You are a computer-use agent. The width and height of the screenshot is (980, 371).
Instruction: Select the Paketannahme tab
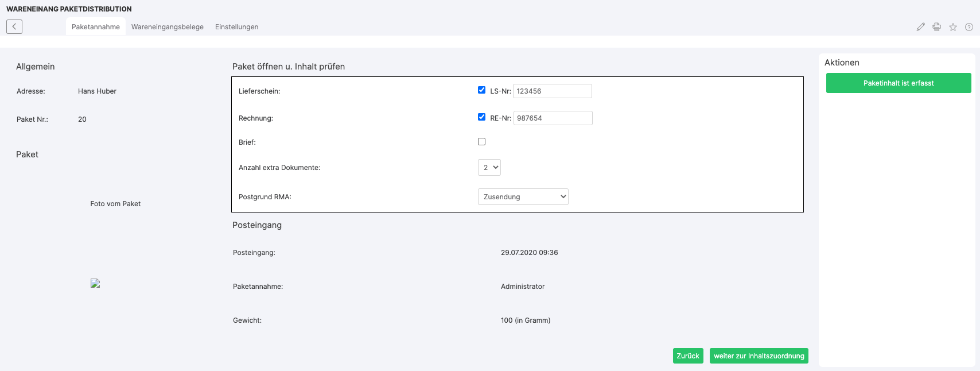[x=96, y=27]
